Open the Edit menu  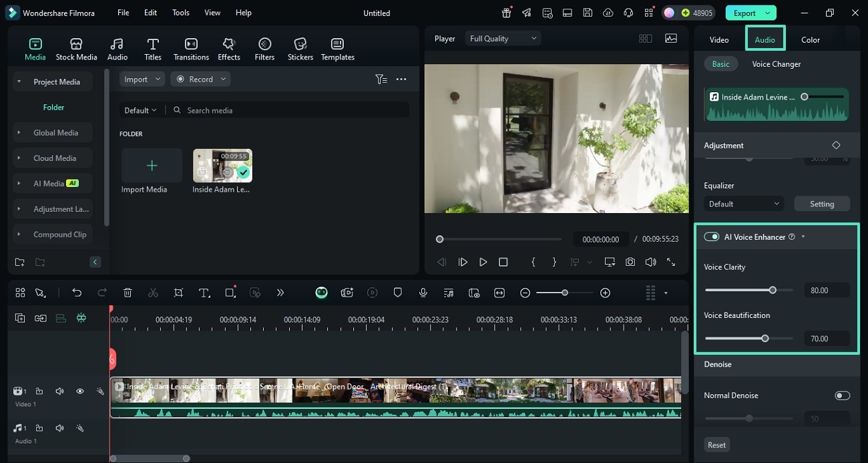pos(151,13)
